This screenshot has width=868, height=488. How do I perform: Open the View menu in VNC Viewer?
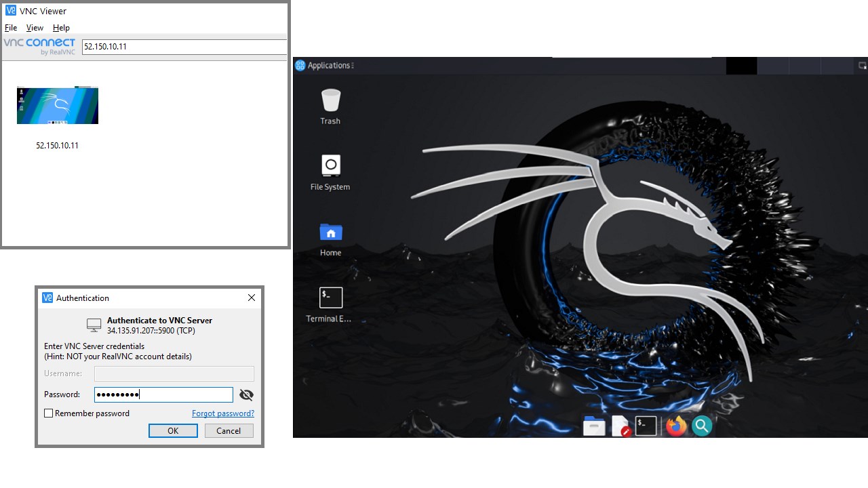(35, 28)
